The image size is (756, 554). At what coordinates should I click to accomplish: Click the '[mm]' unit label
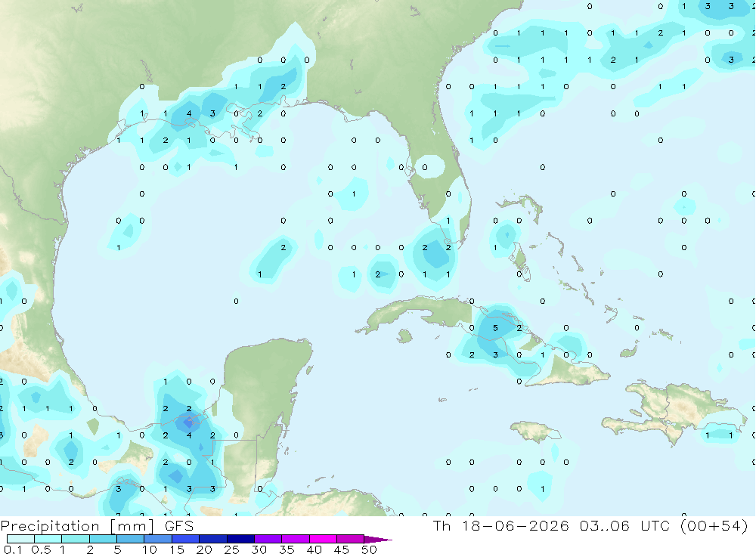pos(132,526)
